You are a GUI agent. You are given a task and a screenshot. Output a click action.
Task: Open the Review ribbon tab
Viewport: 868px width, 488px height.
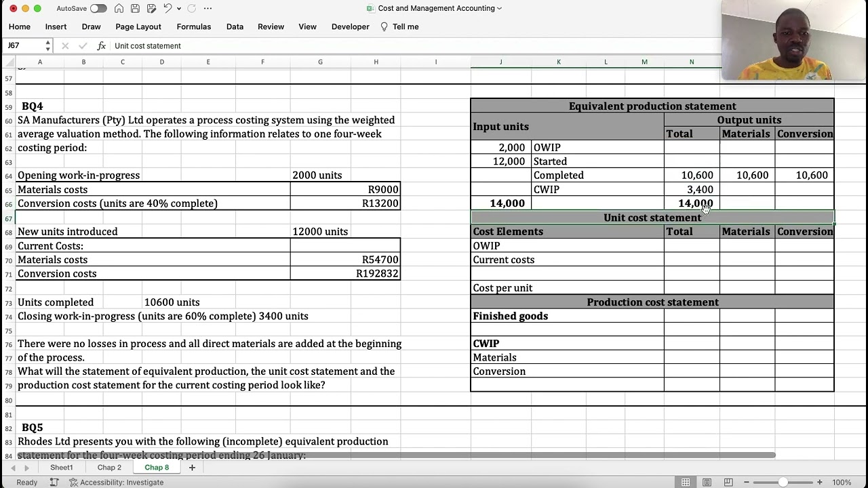pyautogui.click(x=271, y=26)
